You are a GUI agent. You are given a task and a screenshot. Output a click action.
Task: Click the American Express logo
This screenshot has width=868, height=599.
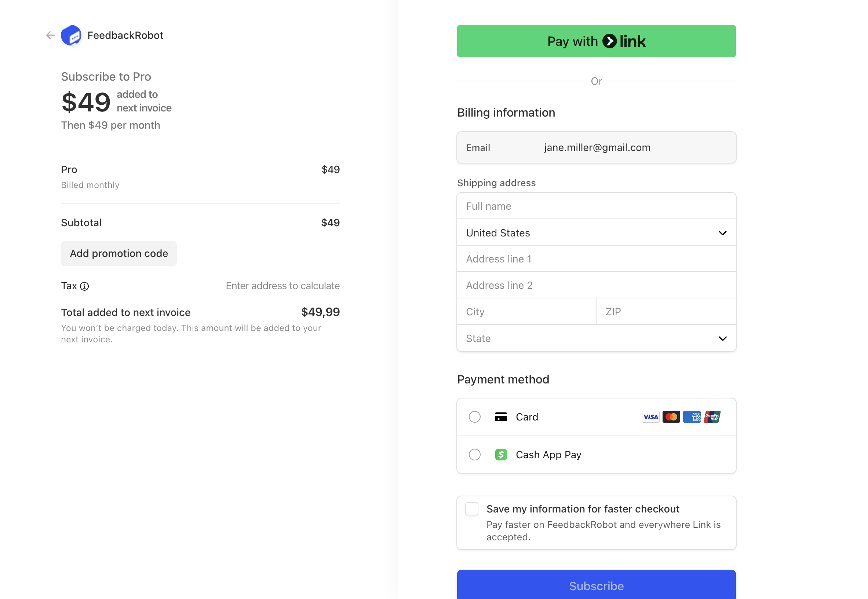tap(692, 417)
